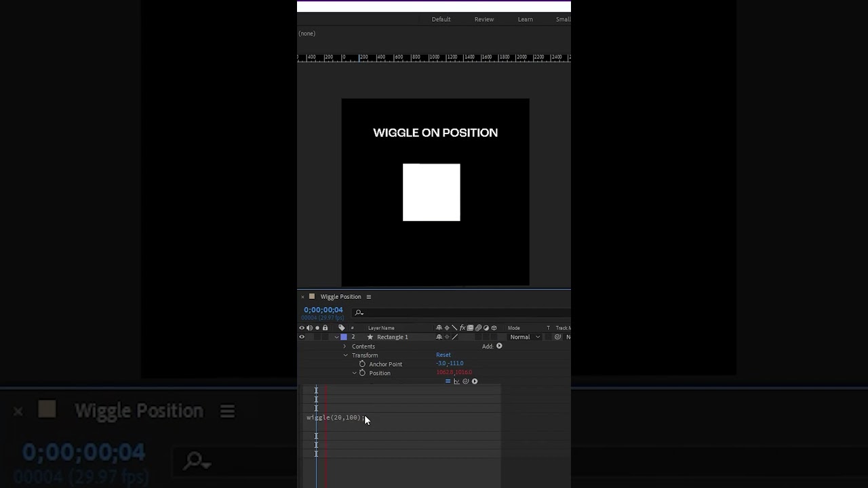This screenshot has width=868, height=488.
Task: Click the fx Effects column header icon
Action: coord(462,328)
